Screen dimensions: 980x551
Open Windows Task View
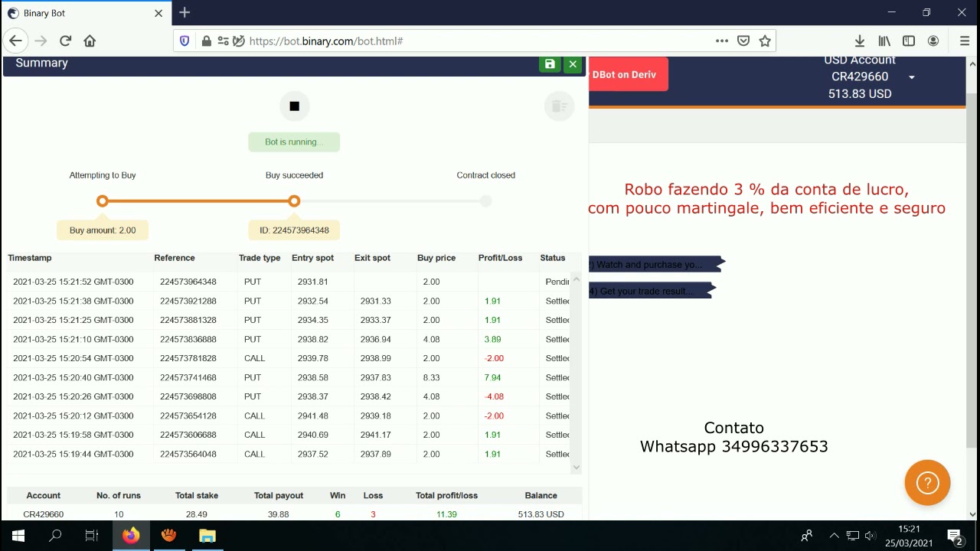tap(92, 536)
